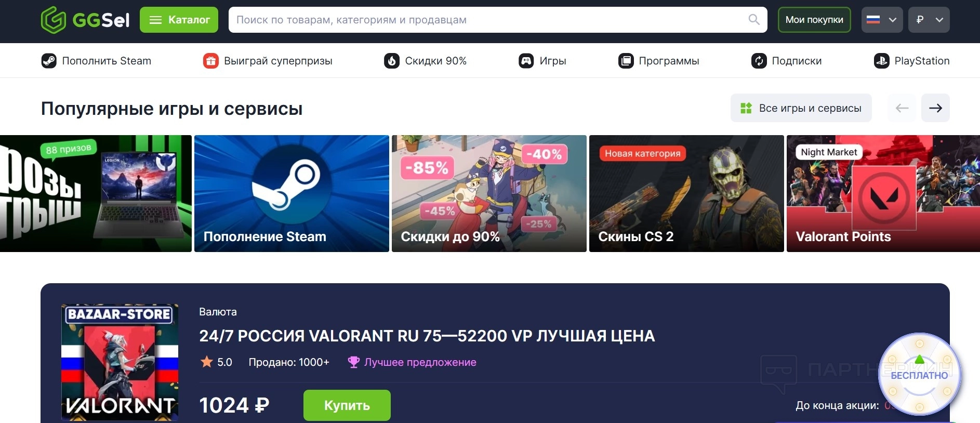Open Мои покупки
This screenshot has height=423, width=980.
pyautogui.click(x=814, y=20)
